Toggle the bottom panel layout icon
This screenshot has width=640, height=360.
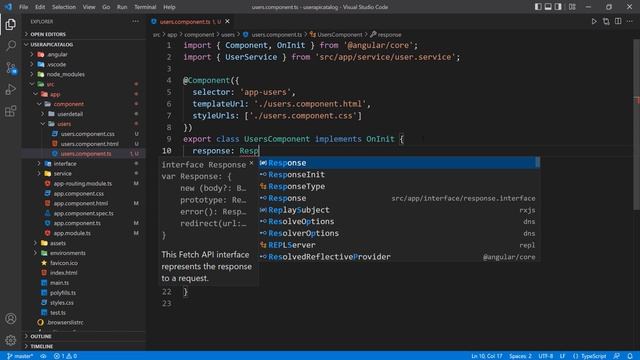(x=548, y=7)
